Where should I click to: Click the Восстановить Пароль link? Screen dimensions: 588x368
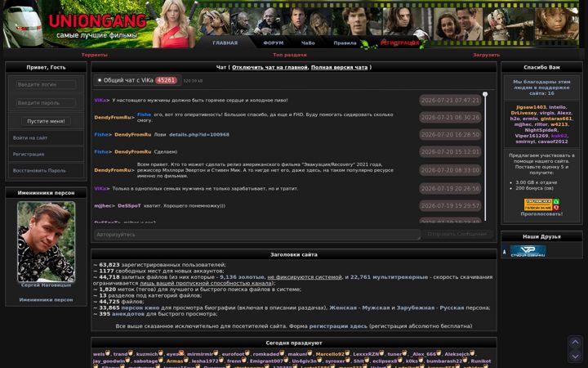39,170
